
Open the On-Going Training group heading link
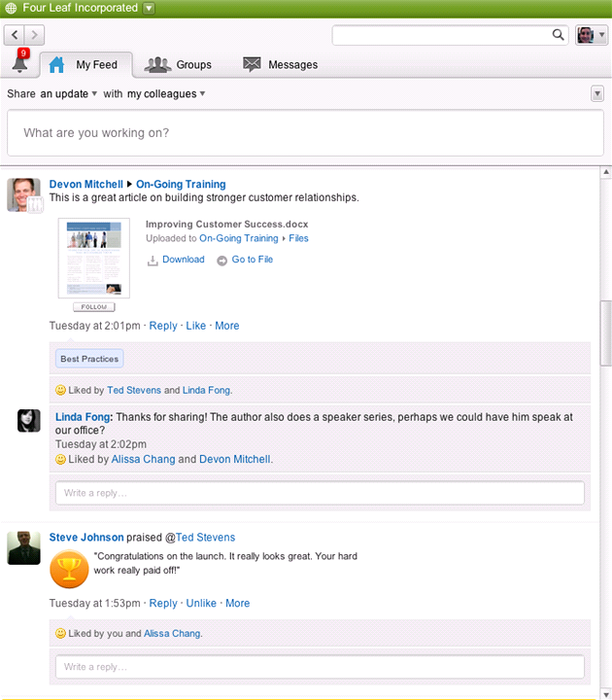tap(181, 185)
